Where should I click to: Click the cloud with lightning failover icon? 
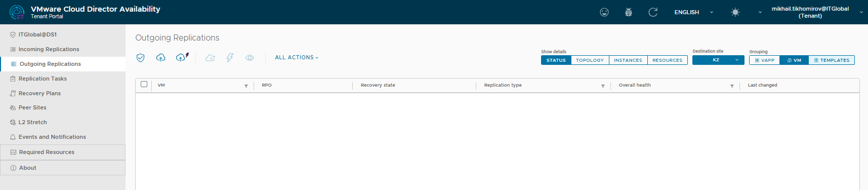click(182, 57)
